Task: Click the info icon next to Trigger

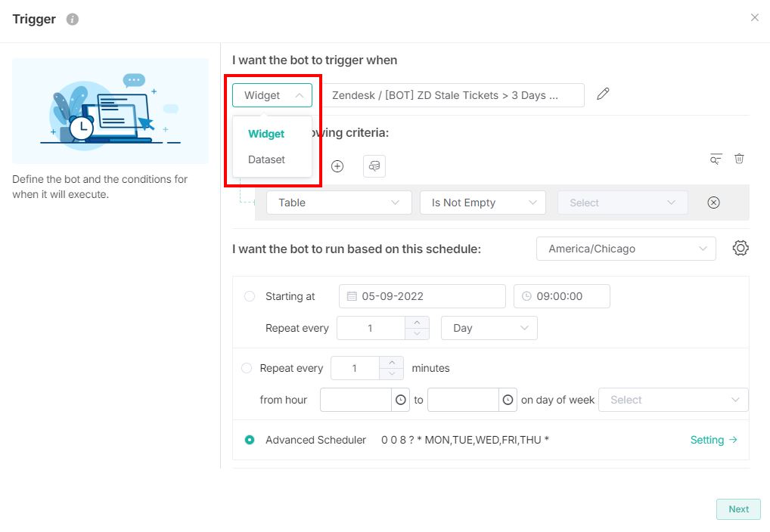Action: coord(73,20)
